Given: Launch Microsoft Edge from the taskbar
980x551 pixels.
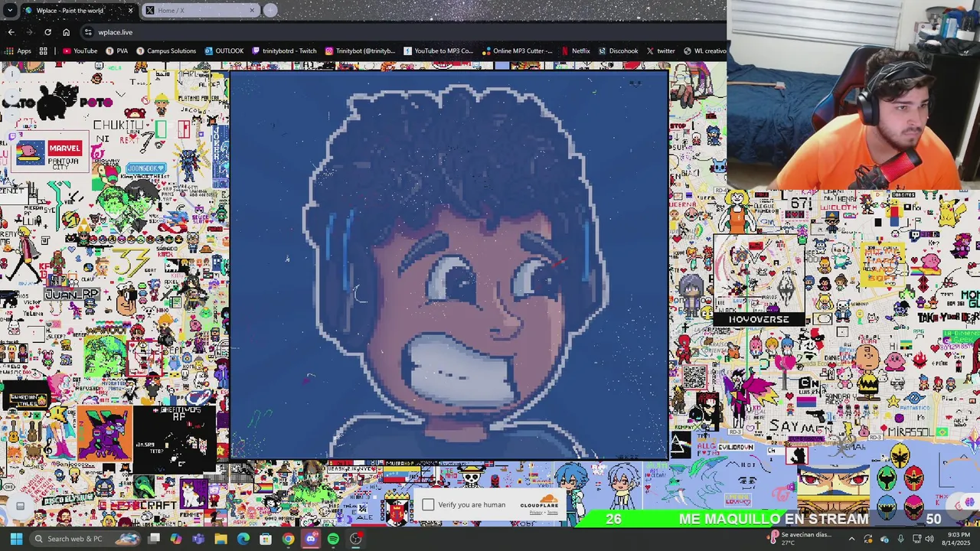Looking at the screenshot, I should point(243,539).
